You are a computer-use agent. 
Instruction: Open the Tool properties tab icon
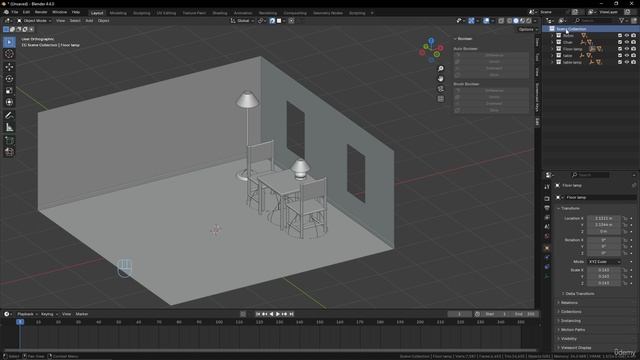pos(547,187)
